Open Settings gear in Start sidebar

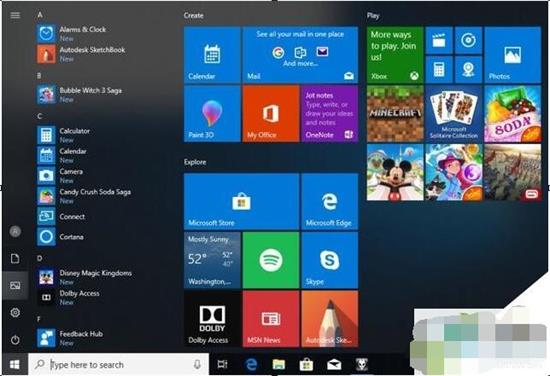(15, 312)
